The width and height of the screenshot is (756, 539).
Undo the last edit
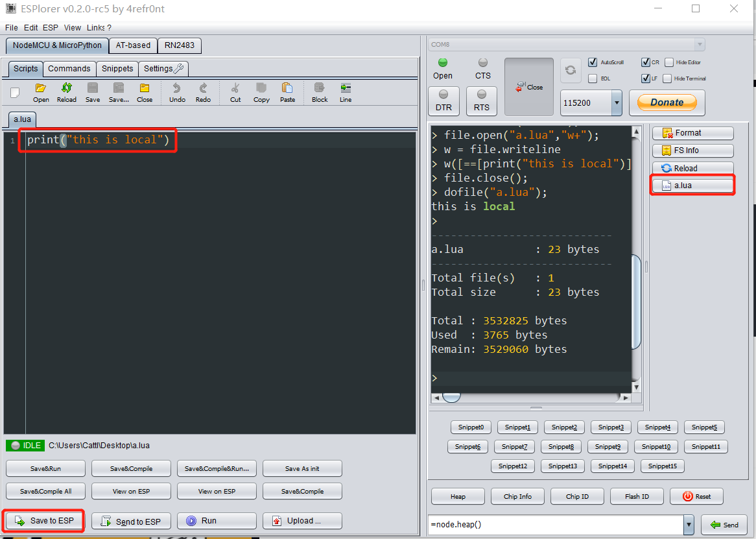point(177,93)
